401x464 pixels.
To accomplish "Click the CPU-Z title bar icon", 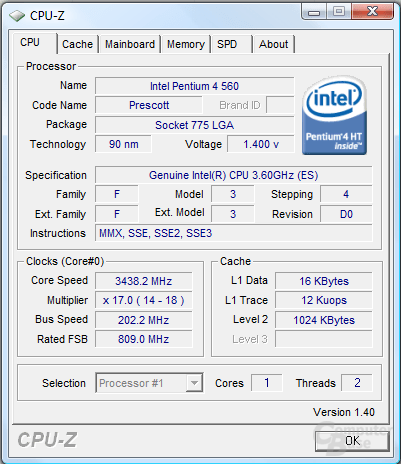I will pyautogui.click(x=17, y=15).
